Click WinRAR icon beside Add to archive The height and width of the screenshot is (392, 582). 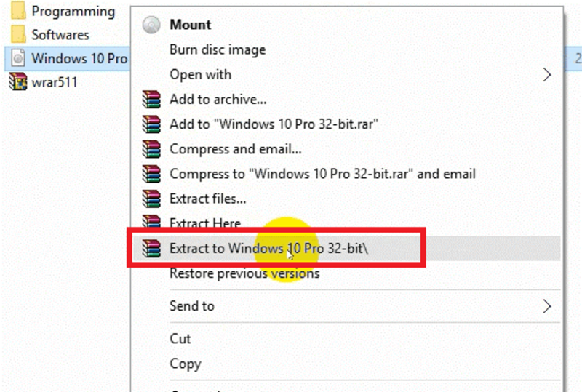(x=151, y=100)
